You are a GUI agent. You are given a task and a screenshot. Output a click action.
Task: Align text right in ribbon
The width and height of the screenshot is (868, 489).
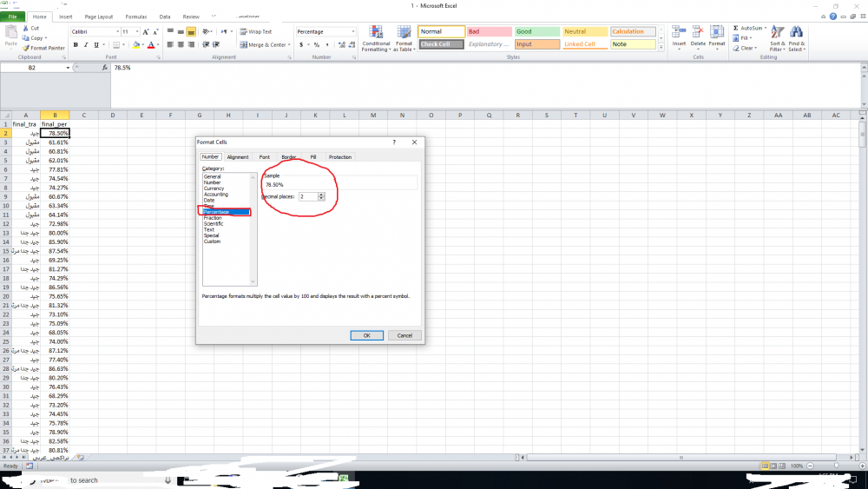coord(191,45)
